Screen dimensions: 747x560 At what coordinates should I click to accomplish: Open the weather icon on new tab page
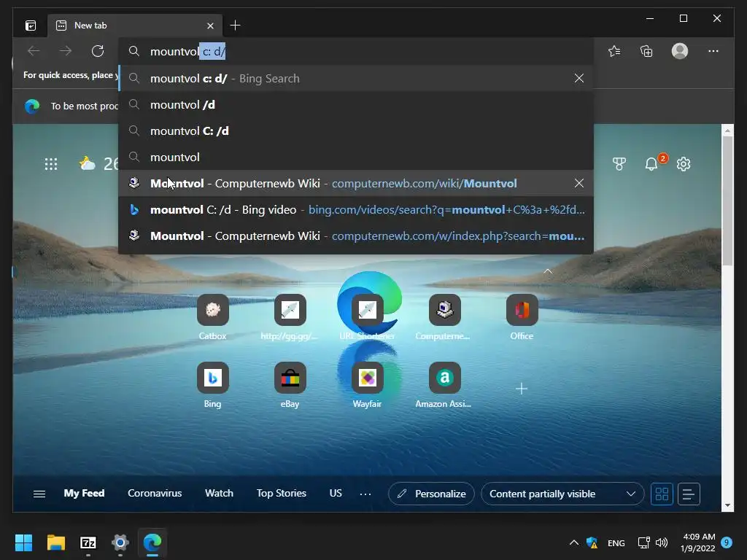[88, 164]
